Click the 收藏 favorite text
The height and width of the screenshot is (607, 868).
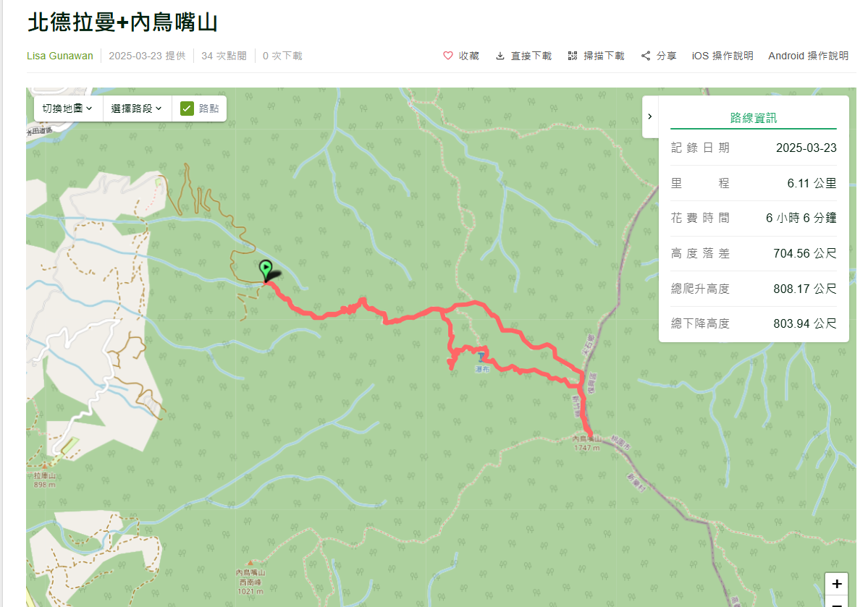tap(468, 56)
